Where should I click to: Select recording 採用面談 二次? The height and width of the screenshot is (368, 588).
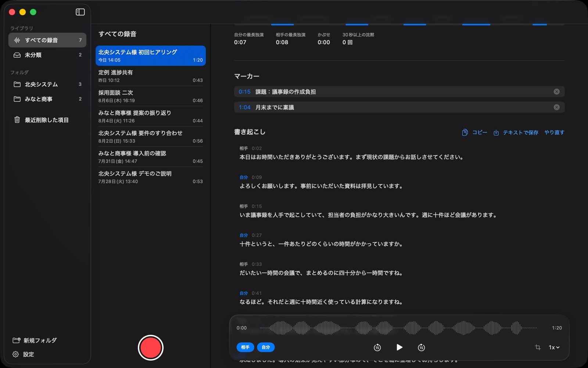(151, 96)
